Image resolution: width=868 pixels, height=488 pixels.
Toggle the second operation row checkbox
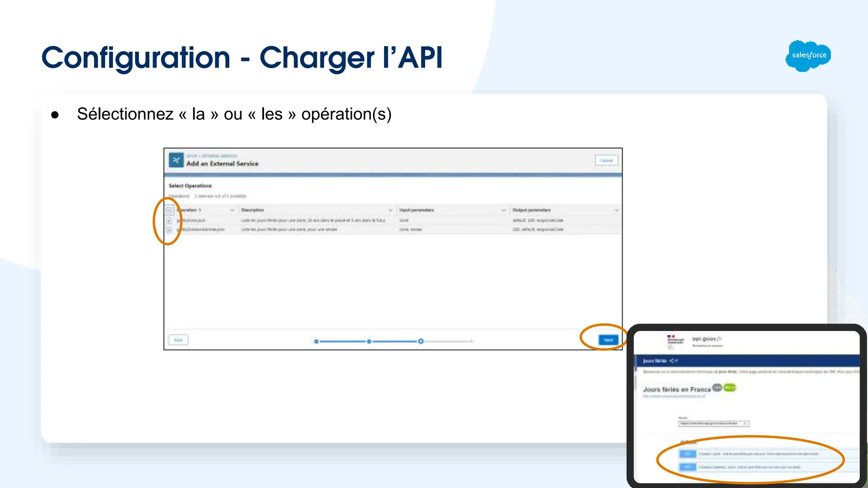(169, 230)
